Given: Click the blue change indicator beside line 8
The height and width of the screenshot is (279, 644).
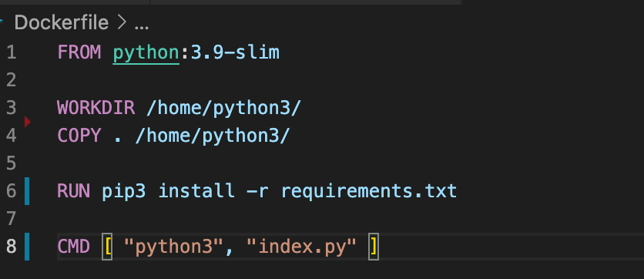Looking at the screenshot, I should pos(27,246).
